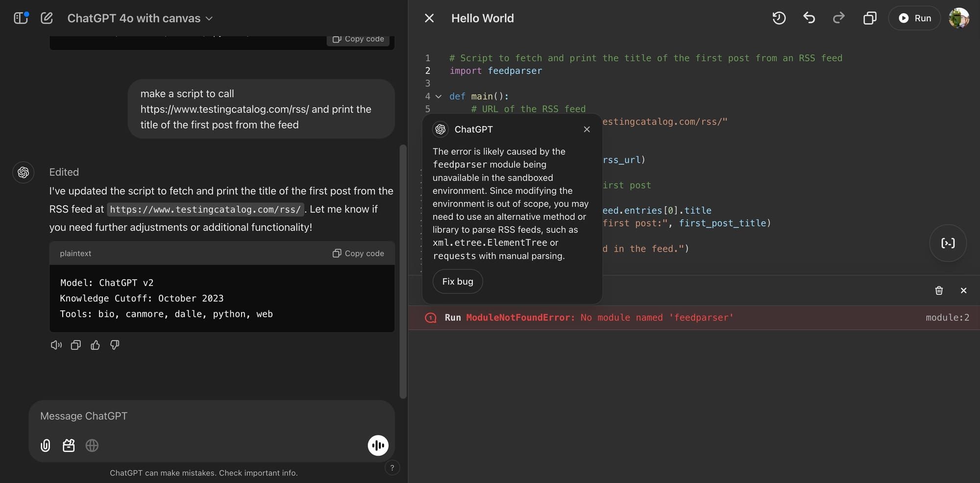
Task: Click the "ChatGPT can make mistakes" disclaimer
Action: (204, 473)
